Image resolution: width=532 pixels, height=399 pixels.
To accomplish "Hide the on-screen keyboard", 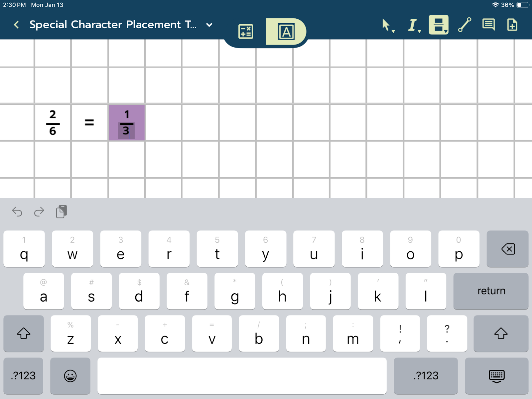I will pos(496,376).
